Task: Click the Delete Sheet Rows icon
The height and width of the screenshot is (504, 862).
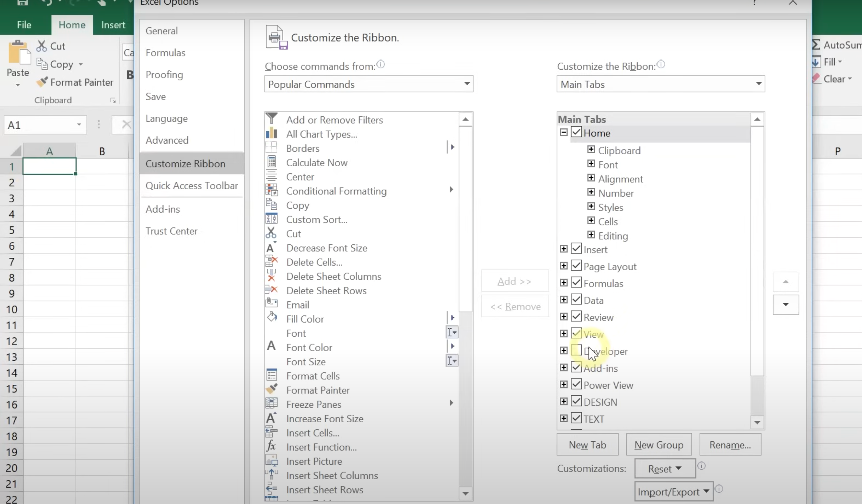Action: click(272, 290)
